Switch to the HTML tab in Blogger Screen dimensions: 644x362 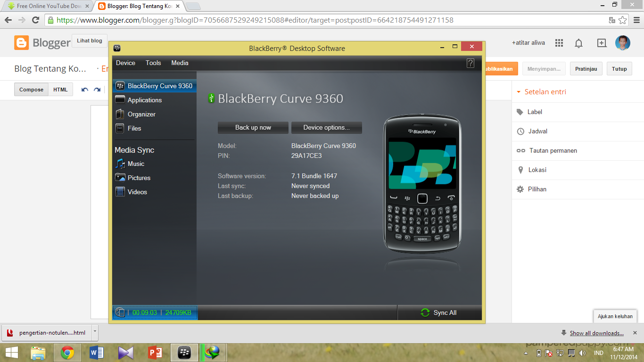[60, 89]
